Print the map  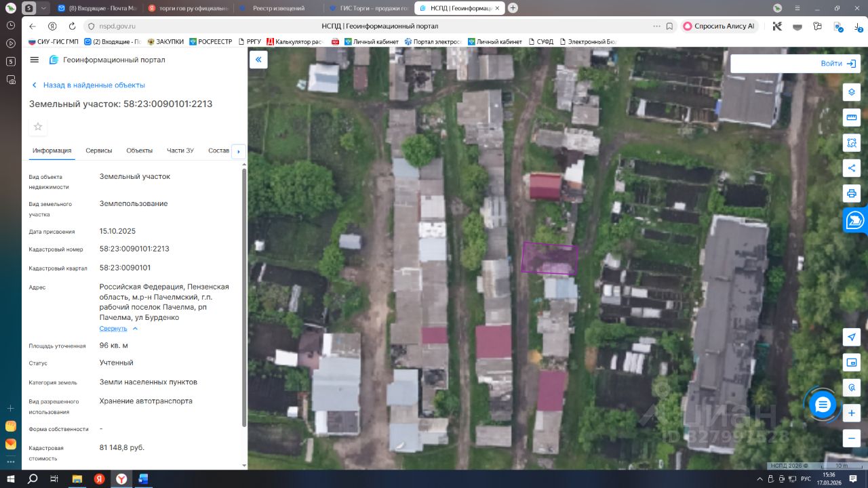pos(852,193)
